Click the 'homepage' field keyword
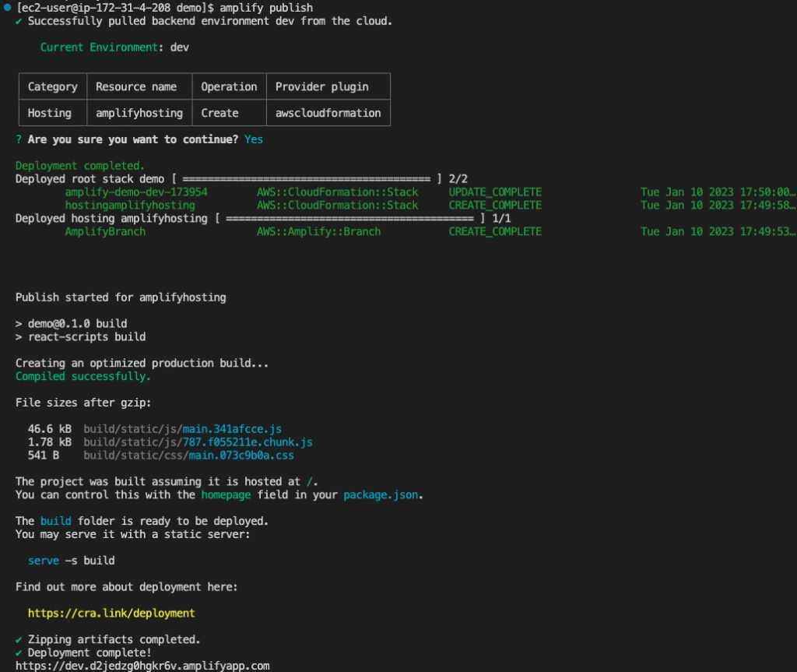This screenshot has width=797, height=672. point(226,495)
